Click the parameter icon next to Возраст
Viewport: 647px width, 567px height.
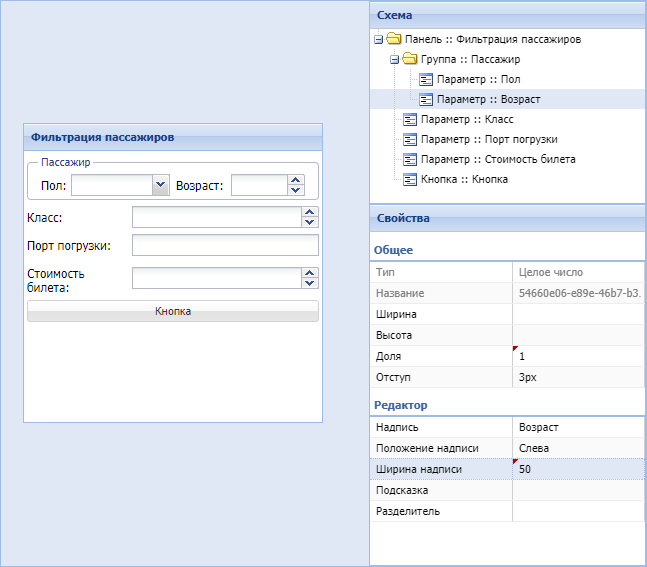pos(426,99)
